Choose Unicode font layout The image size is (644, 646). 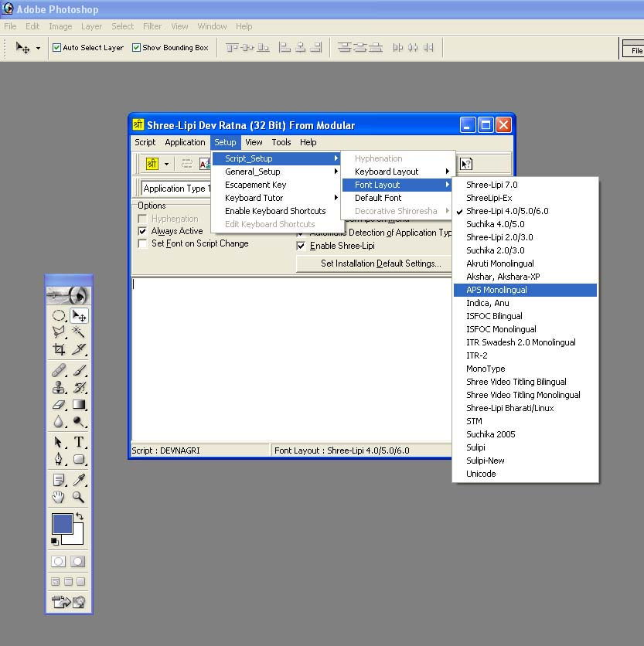[525, 474]
